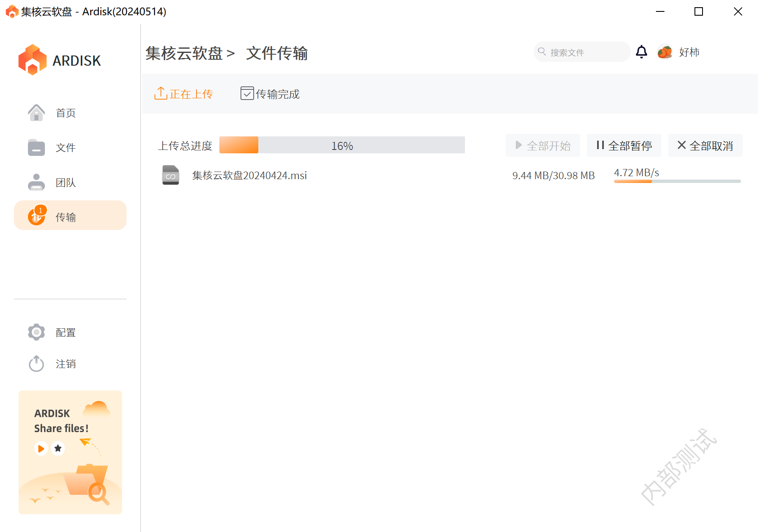Screen dimensions: 758x532
Task: Switch to the 传输完成 tab
Action: tap(270, 94)
